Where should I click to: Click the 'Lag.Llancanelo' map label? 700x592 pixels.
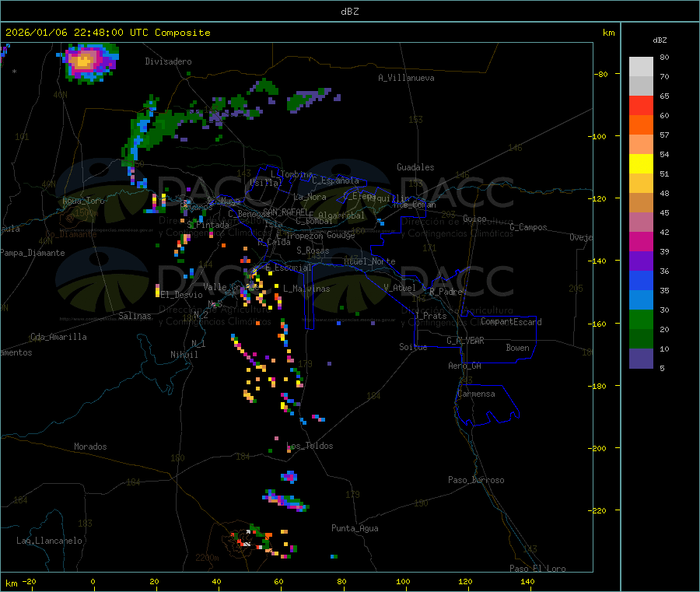(49, 541)
